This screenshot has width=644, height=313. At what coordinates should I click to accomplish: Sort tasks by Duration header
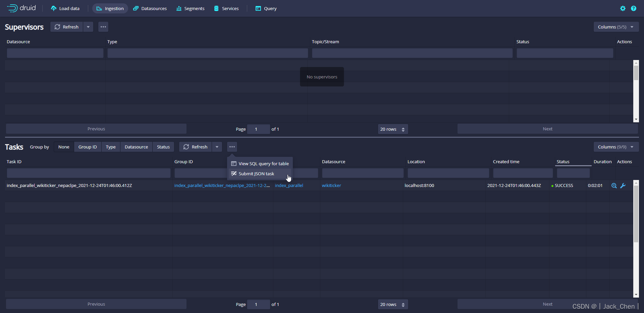(x=602, y=162)
